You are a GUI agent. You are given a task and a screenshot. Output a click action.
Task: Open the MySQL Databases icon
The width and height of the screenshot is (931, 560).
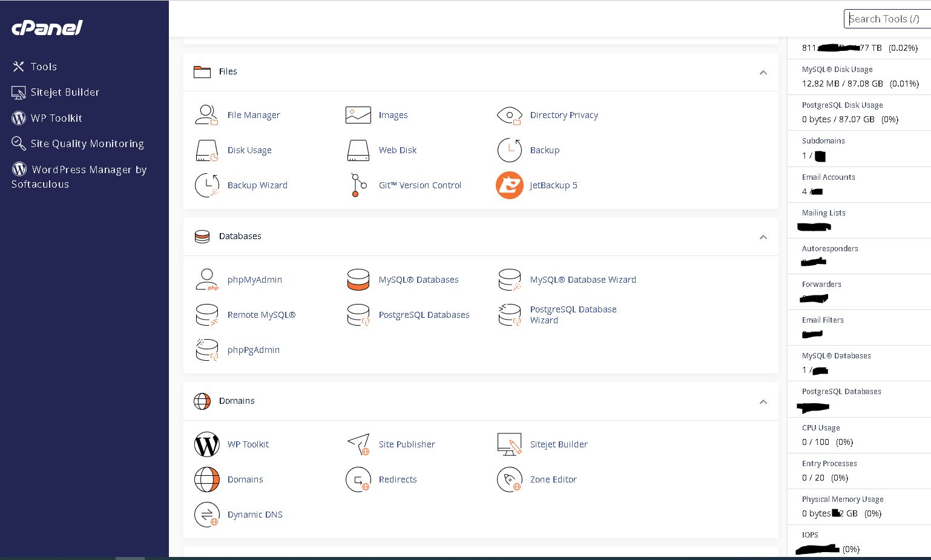point(358,280)
